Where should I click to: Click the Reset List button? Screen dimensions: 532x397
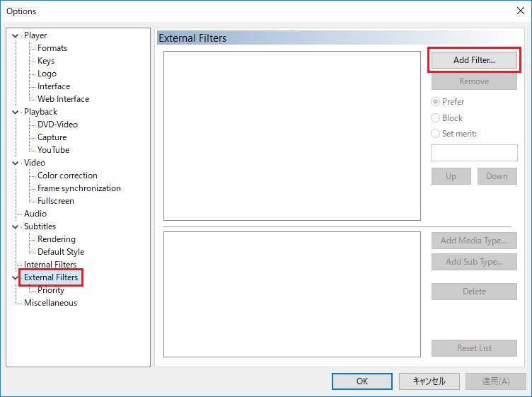pos(474,348)
